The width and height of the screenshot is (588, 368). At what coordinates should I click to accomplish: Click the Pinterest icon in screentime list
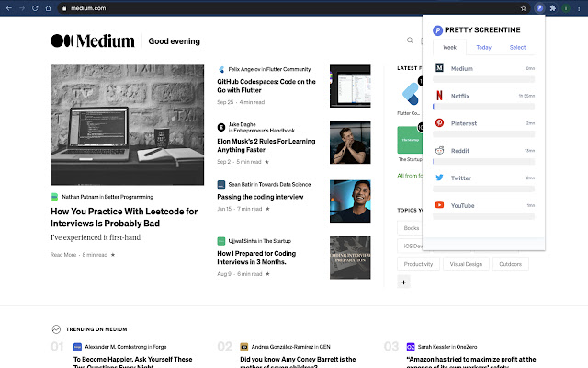(x=439, y=122)
